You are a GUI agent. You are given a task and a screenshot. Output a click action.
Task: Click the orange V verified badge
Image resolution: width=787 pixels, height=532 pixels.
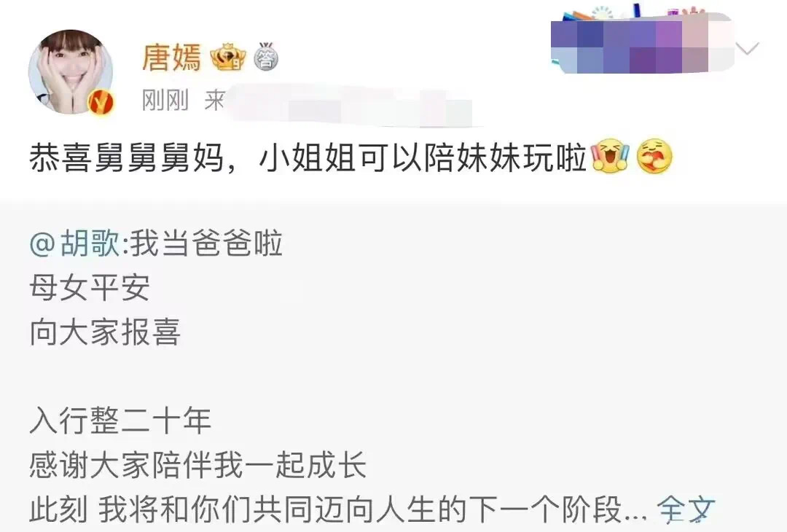101,102
